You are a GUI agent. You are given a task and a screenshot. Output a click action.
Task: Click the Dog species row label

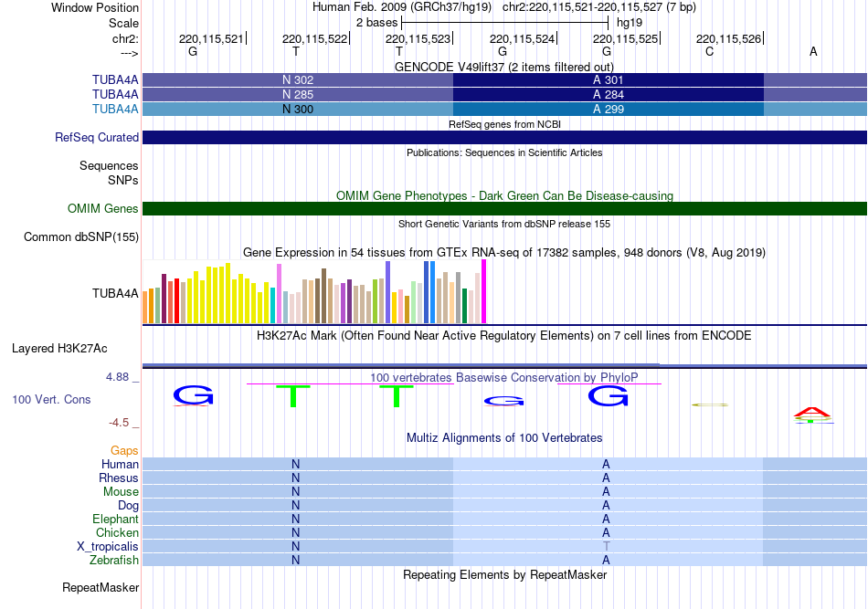coord(128,506)
